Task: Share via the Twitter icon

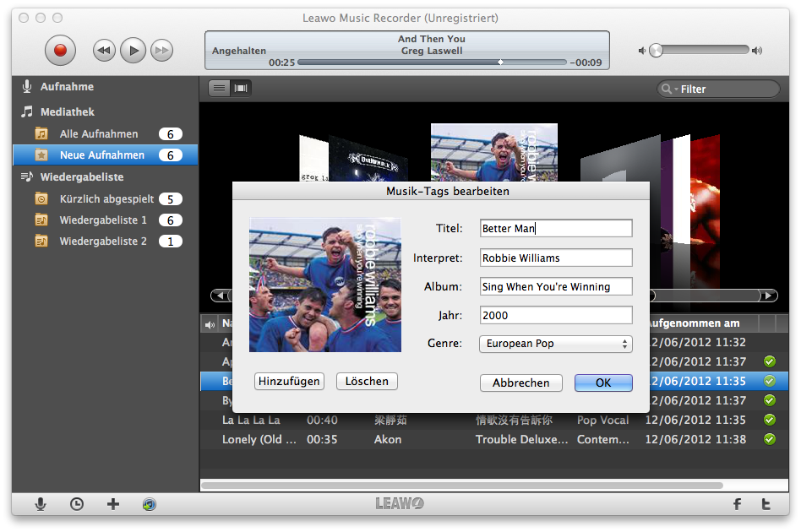Action: (x=766, y=504)
